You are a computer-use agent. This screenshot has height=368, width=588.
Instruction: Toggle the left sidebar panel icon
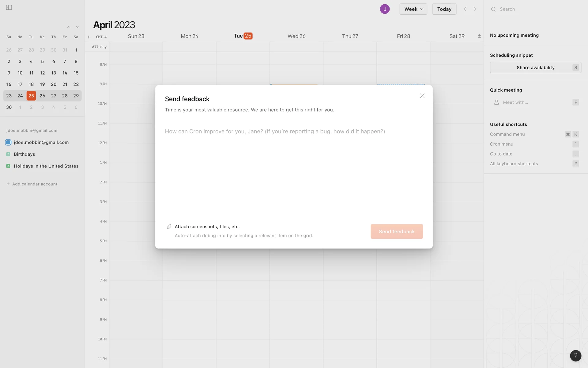[x=9, y=7]
